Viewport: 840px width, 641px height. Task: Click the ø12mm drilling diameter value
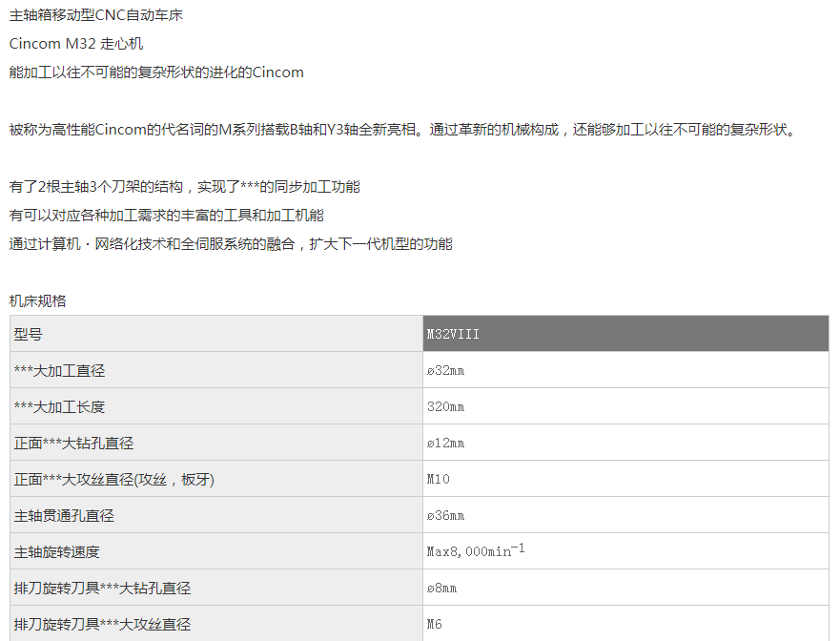[446, 444]
